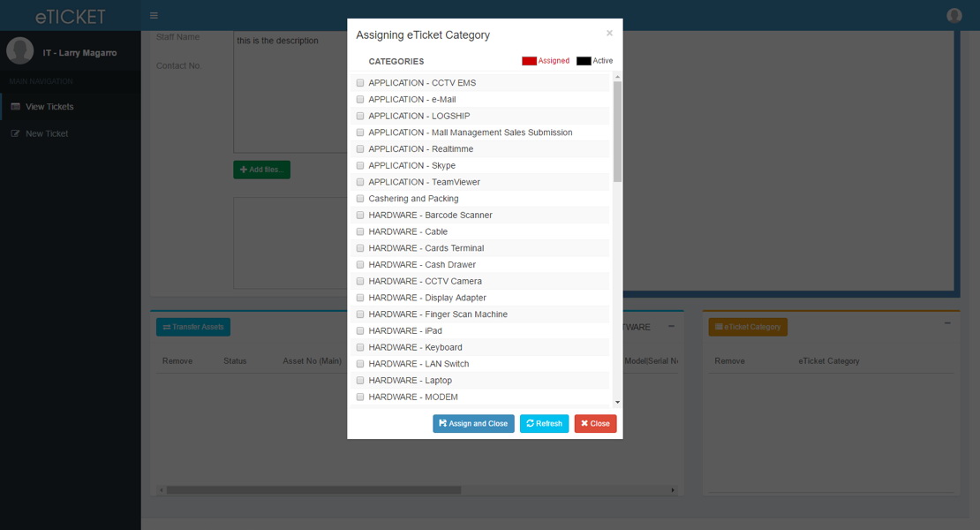Click the red Assigned legend swatch
This screenshot has height=530, width=980.
(x=529, y=60)
